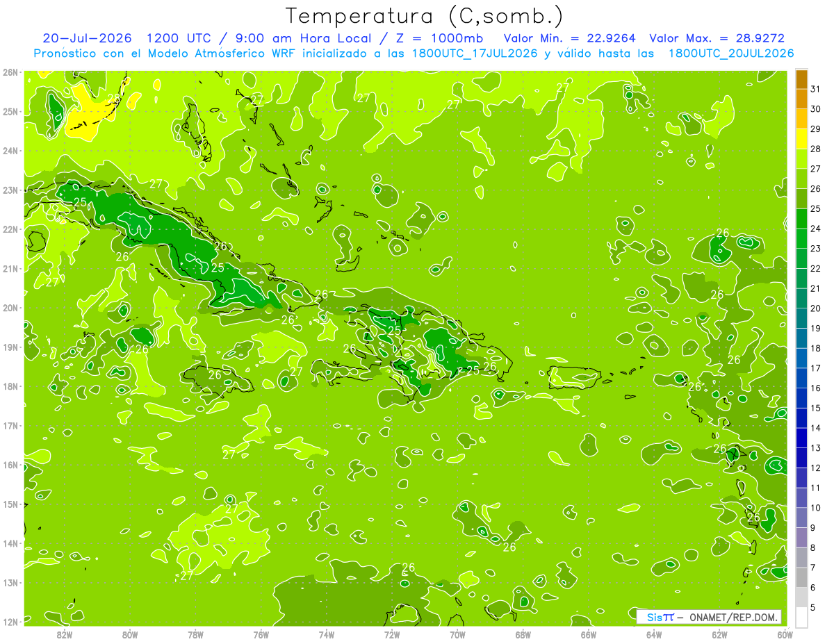Click the "80W" longitude axis label
This screenshot has height=644, width=834.
[x=130, y=634]
